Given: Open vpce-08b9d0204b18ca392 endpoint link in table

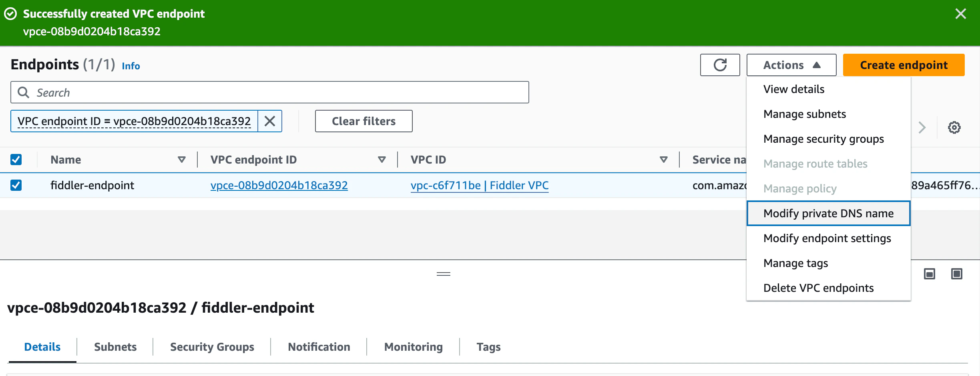Looking at the screenshot, I should pos(279,185).
